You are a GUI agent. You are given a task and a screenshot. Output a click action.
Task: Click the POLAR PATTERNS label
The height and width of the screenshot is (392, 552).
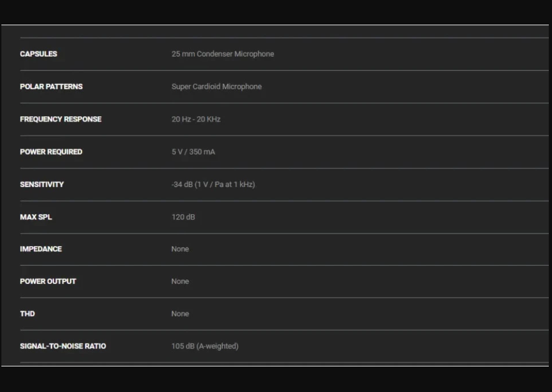pyautogui.click(x=51, y=87)
